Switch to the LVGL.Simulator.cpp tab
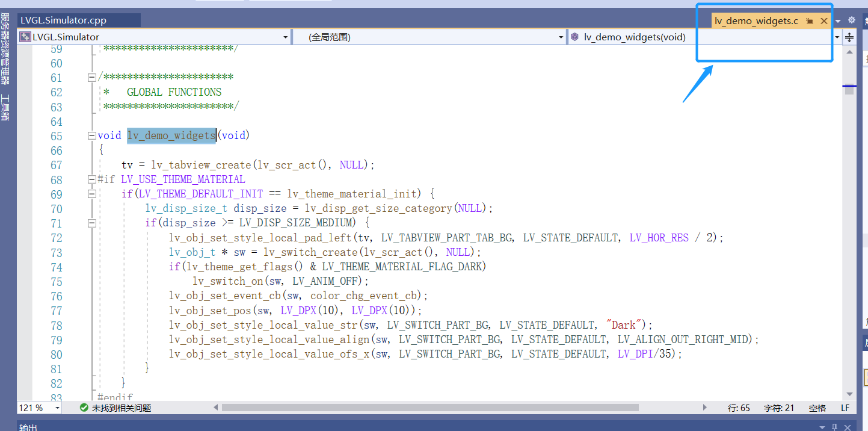This screenshot has height=431, width=868. (x=63, y=20)
